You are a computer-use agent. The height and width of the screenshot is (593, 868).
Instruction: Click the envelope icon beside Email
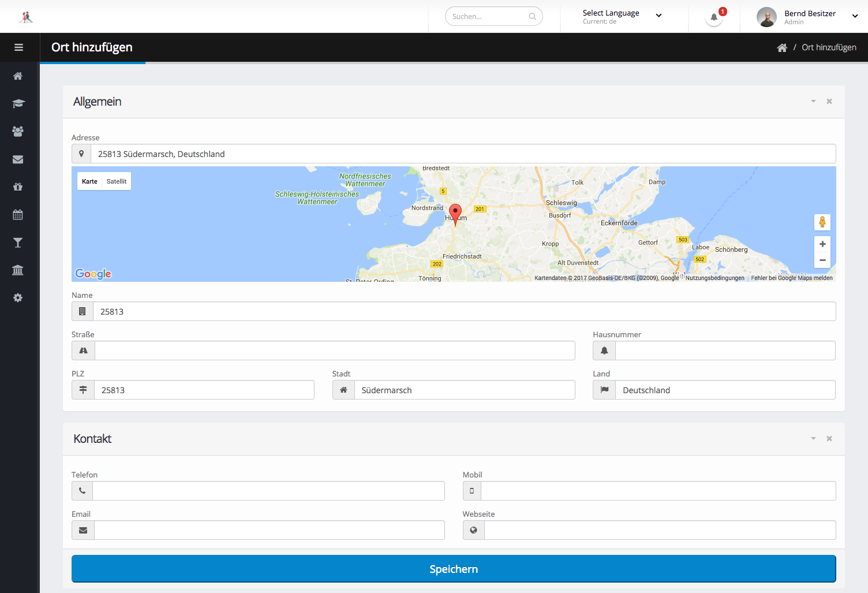click(x=83, y=530)
